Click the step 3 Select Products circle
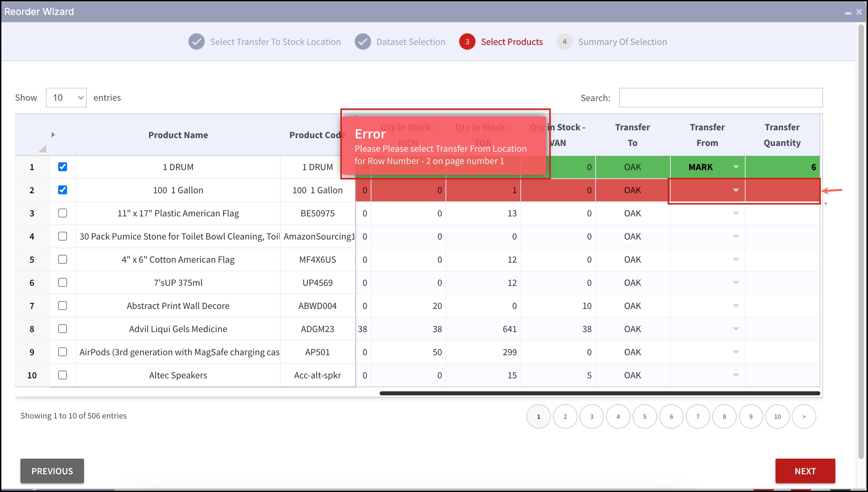The width and height of the screenshot is (868, 492). coord(467,42)
